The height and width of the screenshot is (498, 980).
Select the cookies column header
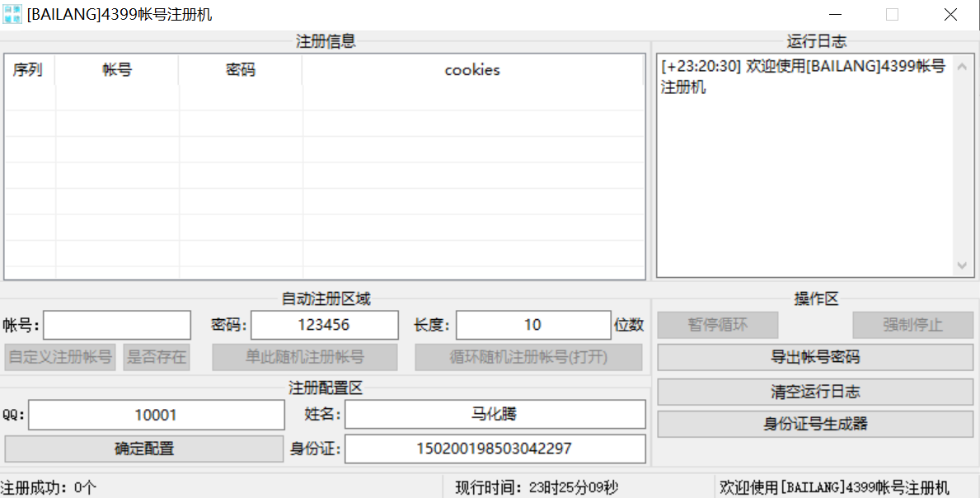(x=472, y=70)
